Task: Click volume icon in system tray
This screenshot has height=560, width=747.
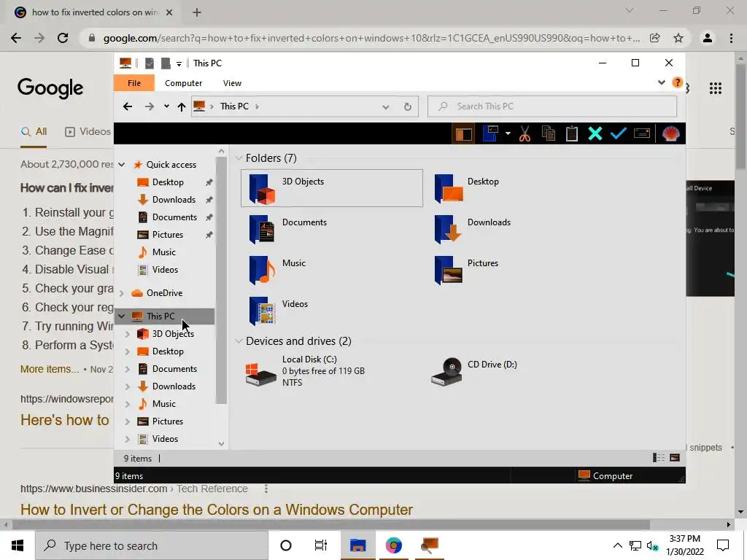Action: 652,545
